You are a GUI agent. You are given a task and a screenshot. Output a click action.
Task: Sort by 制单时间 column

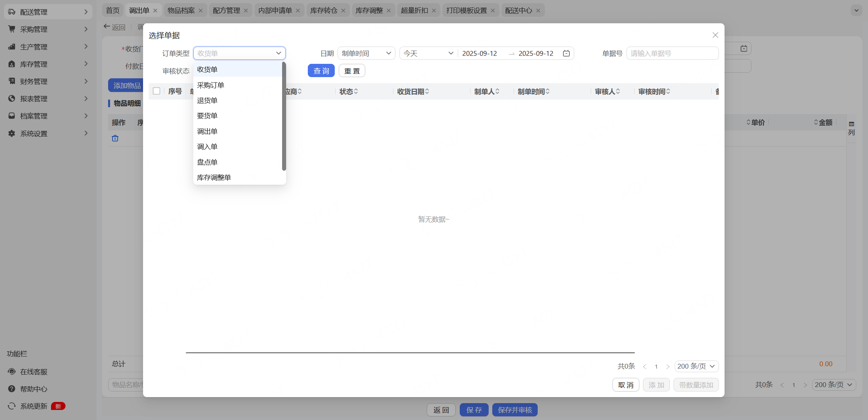click(x=548, y=92)
